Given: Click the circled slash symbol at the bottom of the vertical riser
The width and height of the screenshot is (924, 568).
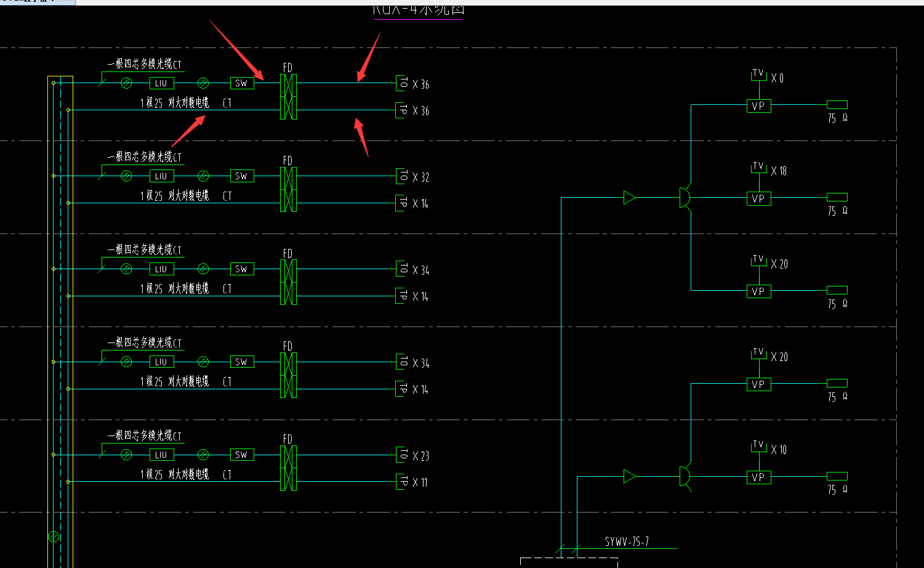Looking at the screenshot, I should coord(54,537).
